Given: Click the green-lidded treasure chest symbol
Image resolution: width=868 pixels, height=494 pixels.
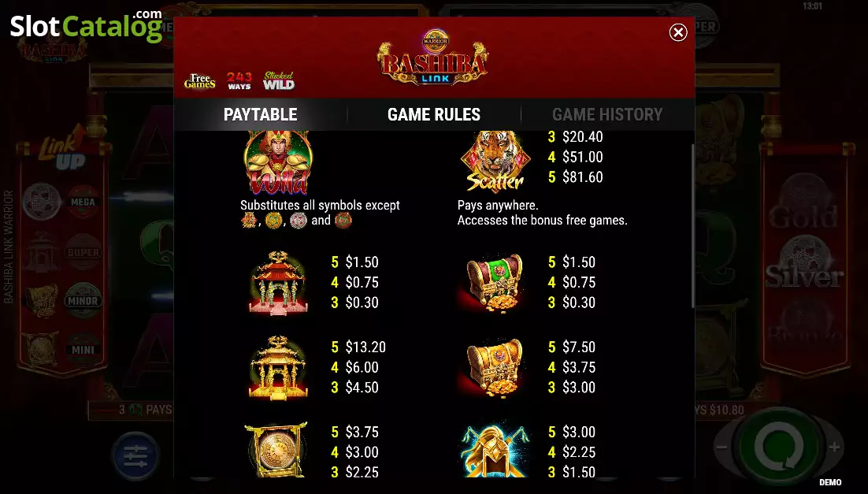Looking at the screenshot, I should pyautogui.click(x=495, y=283).
